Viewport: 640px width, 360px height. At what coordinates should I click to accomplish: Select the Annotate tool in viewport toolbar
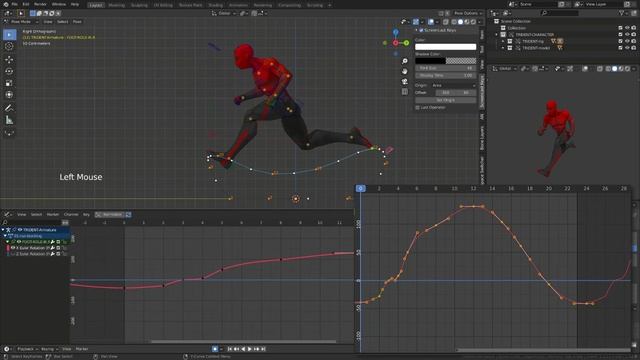9,108
